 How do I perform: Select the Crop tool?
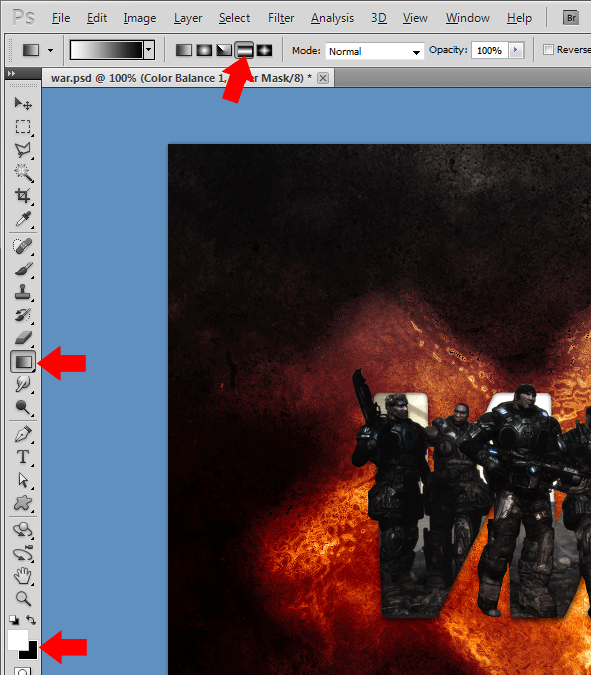point(23,196)
